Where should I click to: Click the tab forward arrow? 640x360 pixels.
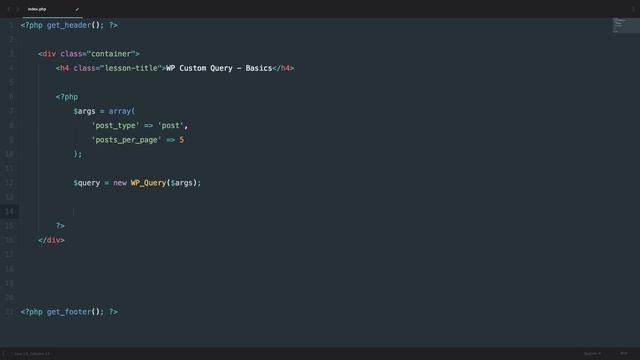tap(18, 9)
